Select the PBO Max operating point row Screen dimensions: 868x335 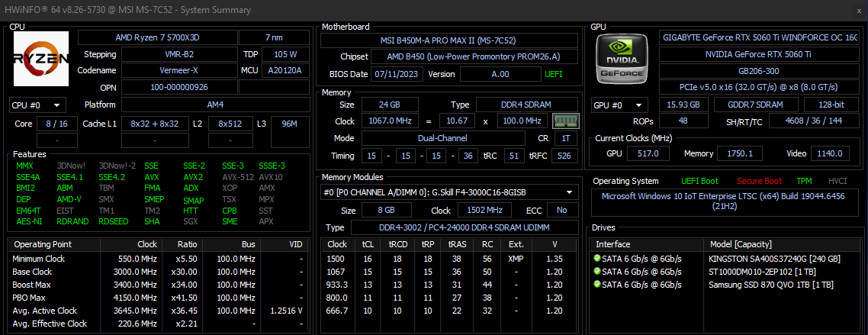[159, 298]
